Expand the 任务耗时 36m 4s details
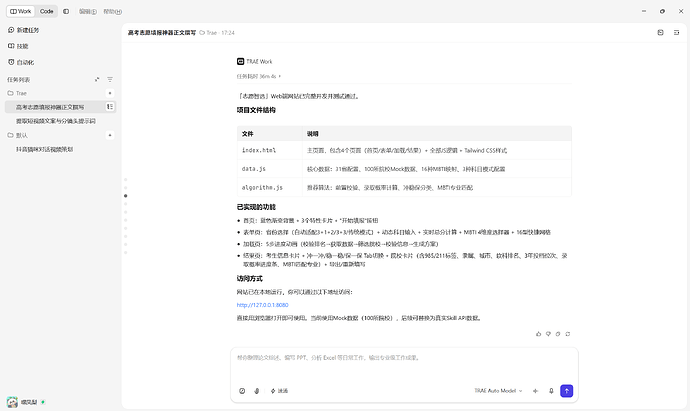 pyautogui.click(x=258, y=76)
